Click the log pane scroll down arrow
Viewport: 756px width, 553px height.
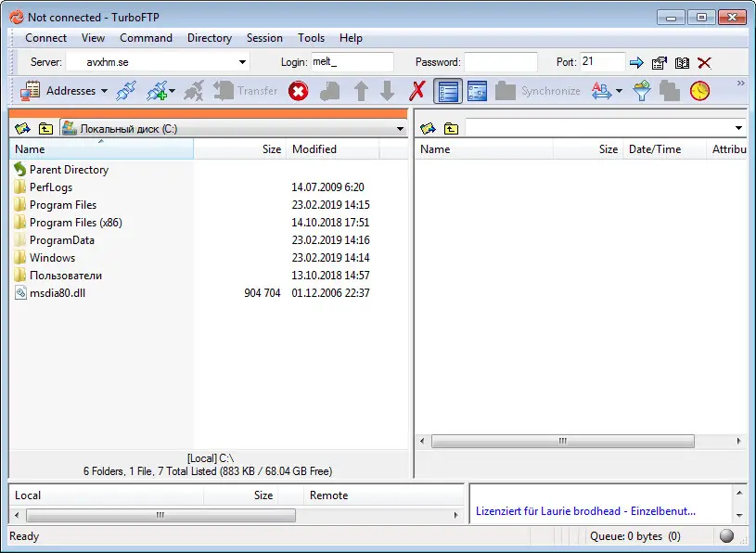click(x=739, y=515)
